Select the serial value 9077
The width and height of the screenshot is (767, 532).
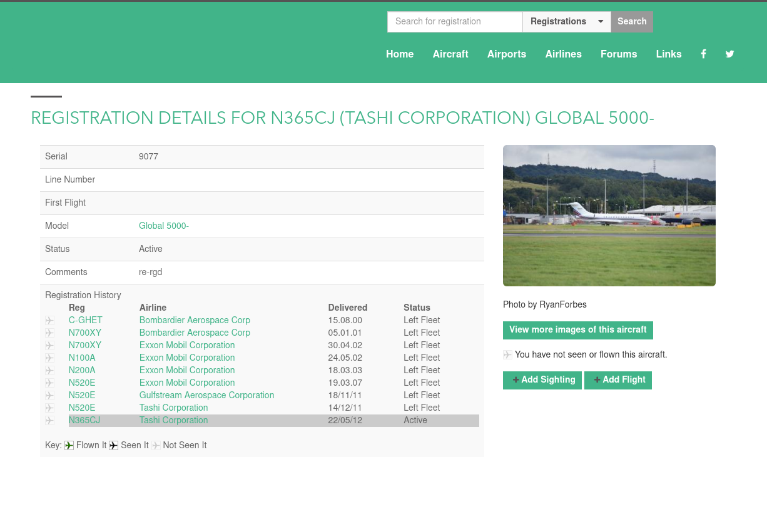148,156
